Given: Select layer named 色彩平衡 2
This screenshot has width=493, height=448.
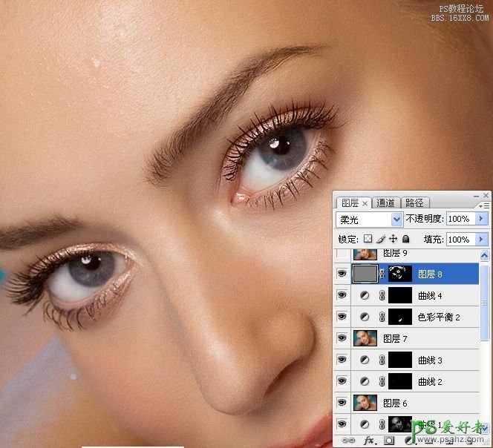Looking at the screenshot, I should tap(439, 317).
